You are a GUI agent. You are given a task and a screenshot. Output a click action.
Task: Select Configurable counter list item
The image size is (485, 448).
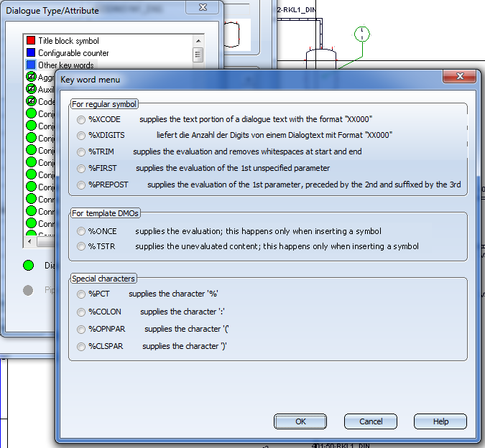tap(73, 53)
